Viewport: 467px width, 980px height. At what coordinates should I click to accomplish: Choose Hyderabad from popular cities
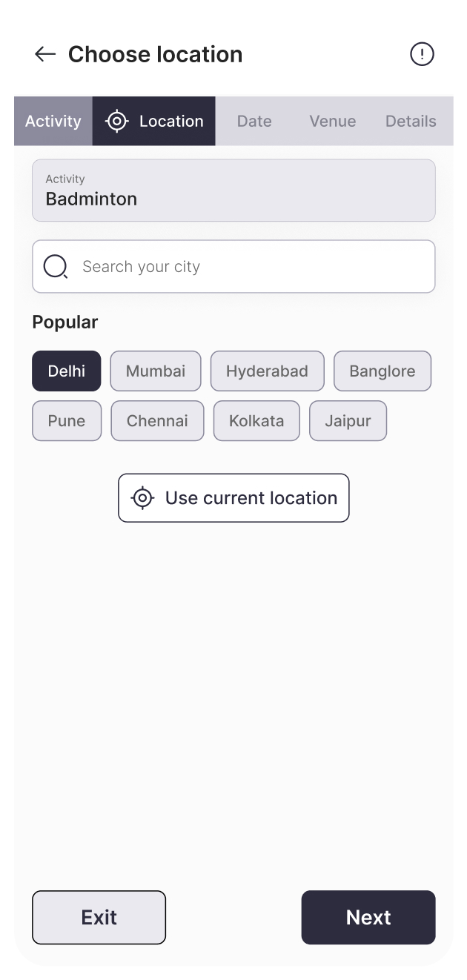(267, 371)
